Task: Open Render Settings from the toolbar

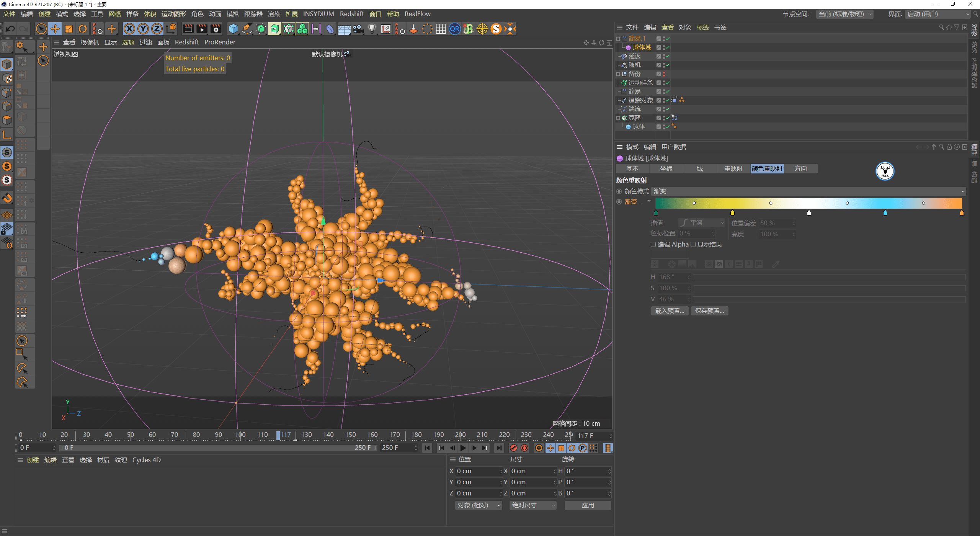Action: pos(216,29)
